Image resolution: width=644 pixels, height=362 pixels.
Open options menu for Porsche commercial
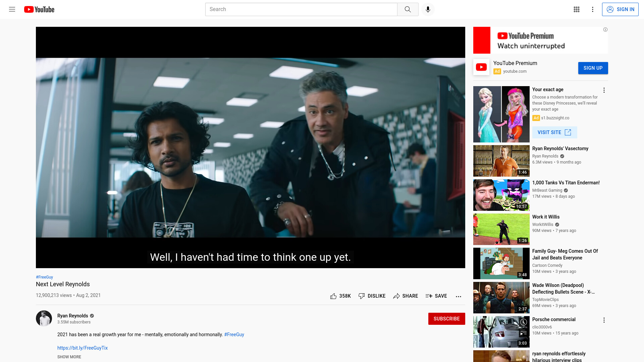point(604,320)
